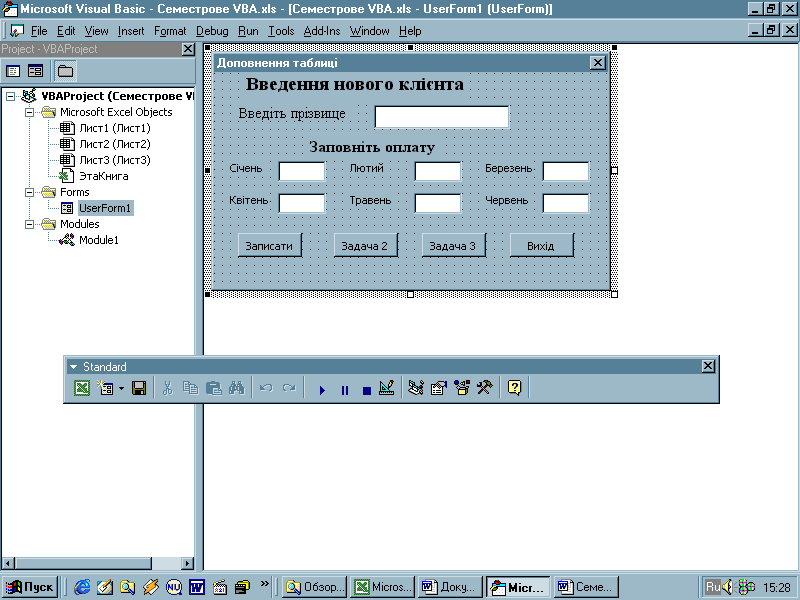Click the Break pause icon
The height and width of the screenshot is (600, 800).
pos(345,390)
